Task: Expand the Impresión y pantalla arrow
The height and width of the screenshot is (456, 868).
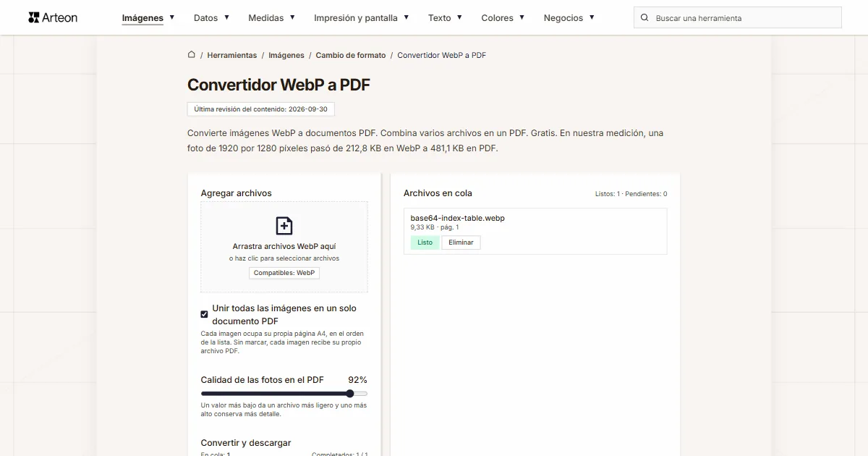Action: [407, 17]
